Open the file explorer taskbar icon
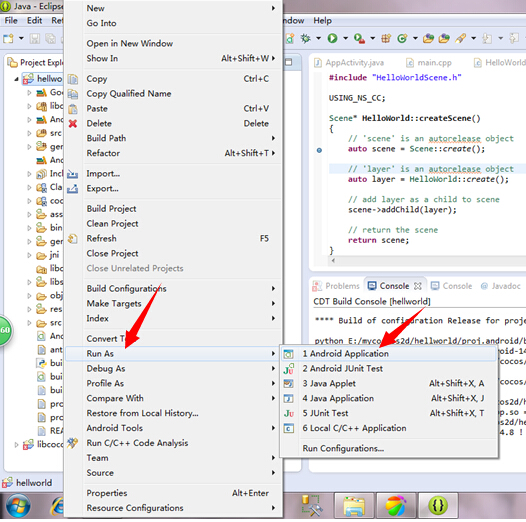 [x=354, y=507]
